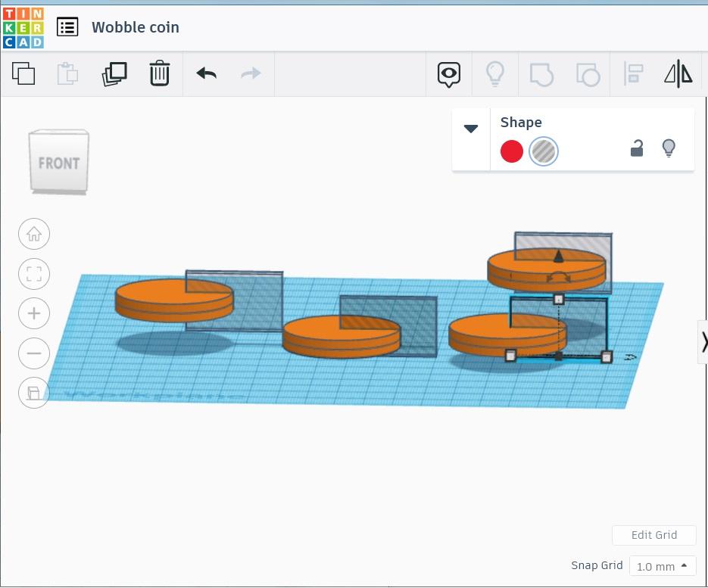Screen dimensions: 708x588
Task: Expand the right side panel chevron
Action: [x=704, y=341]
